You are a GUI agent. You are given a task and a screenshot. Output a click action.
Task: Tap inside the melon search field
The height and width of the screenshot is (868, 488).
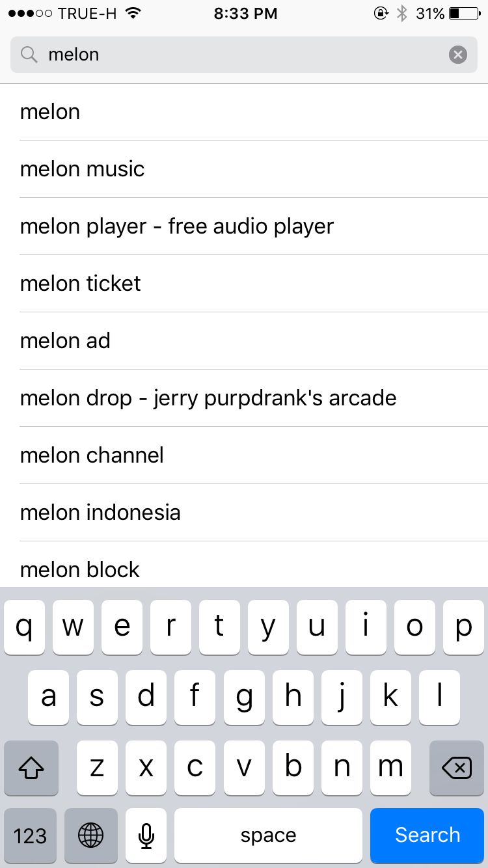tap(241, 55)
